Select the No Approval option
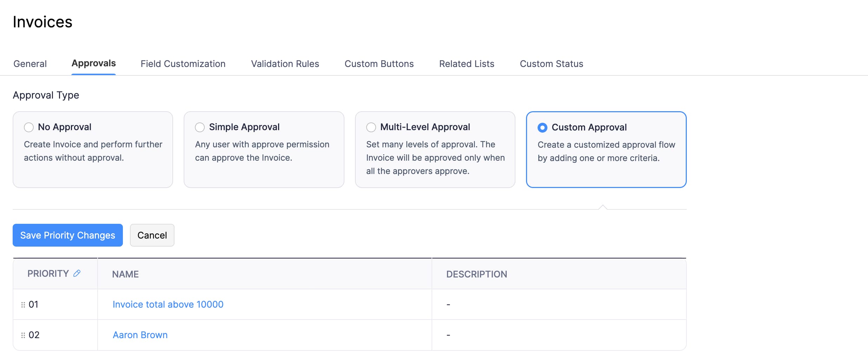868x362 pixels. click(28, 127)
